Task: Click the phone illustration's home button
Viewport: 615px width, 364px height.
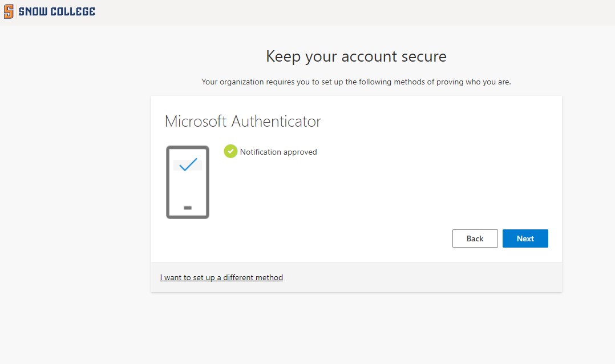Action: coord(188,208)
